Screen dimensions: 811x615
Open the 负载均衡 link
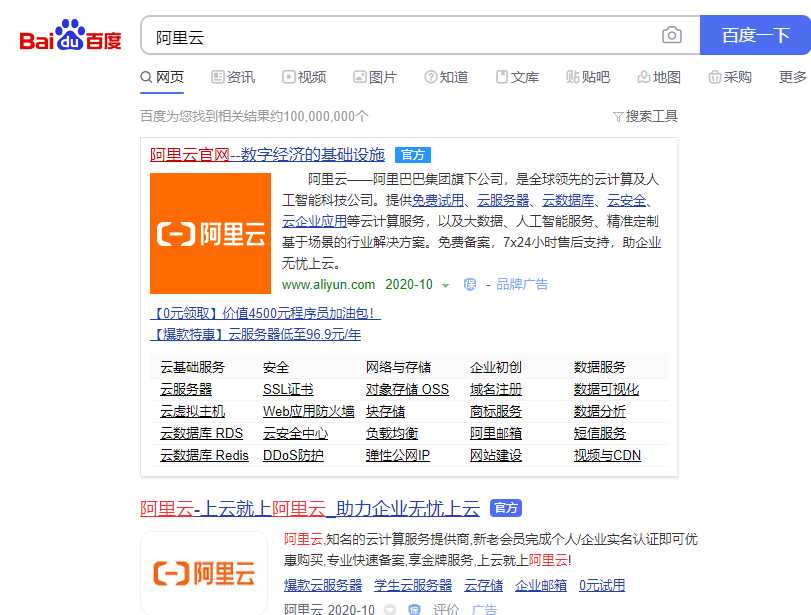point(392,433)
